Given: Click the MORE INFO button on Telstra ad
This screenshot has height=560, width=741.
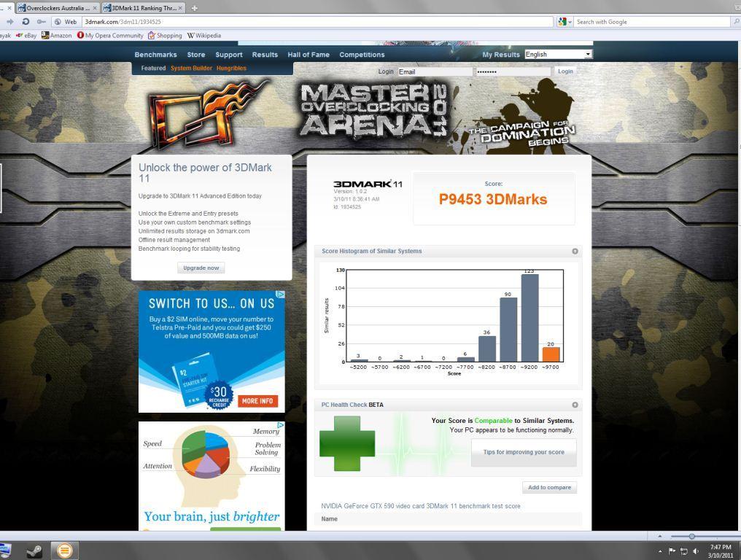Looking at the screenshot, I should click(257, 401).
